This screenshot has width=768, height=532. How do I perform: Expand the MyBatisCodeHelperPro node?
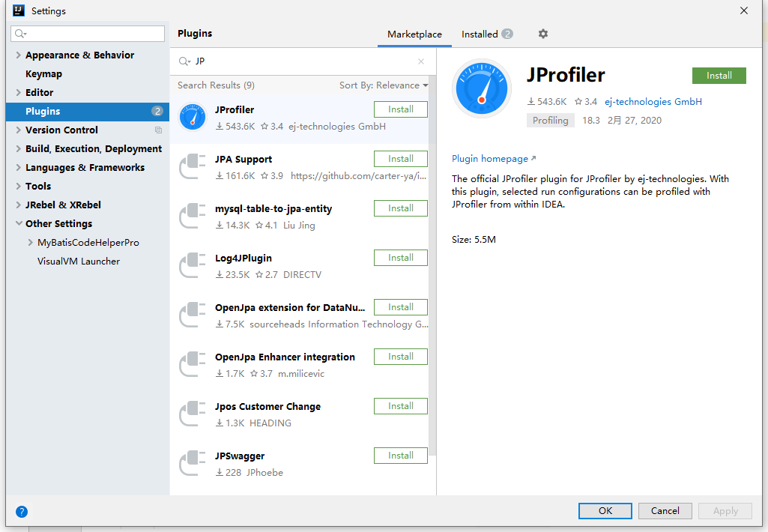(31, 242)
